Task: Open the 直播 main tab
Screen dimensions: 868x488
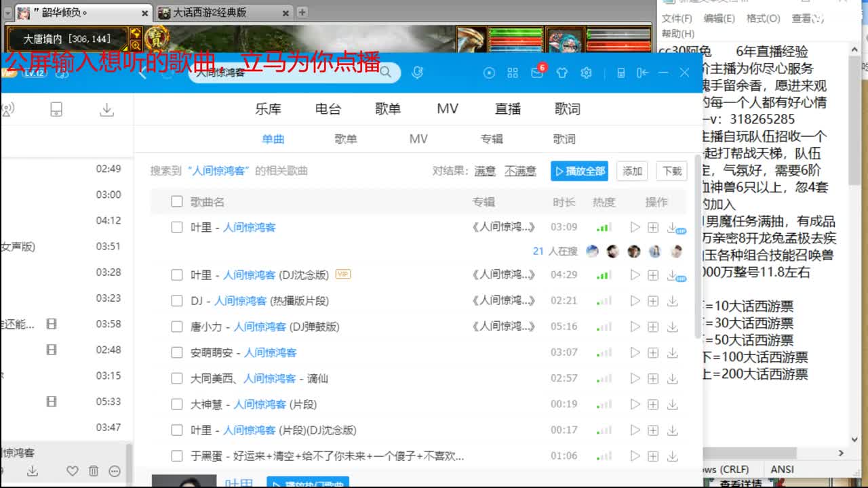Action: point(508,109)
